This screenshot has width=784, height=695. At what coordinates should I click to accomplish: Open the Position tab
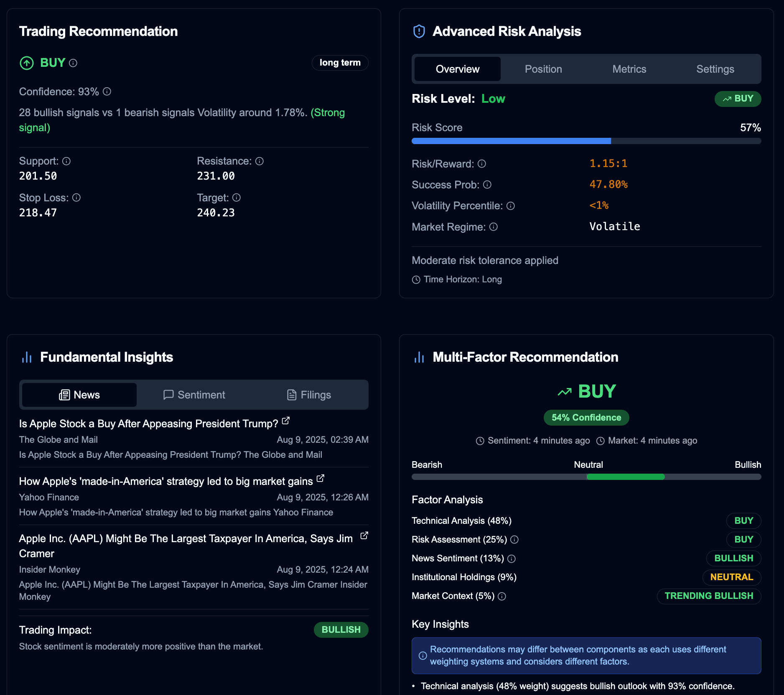pyautogui.click(x=543, y=69)
